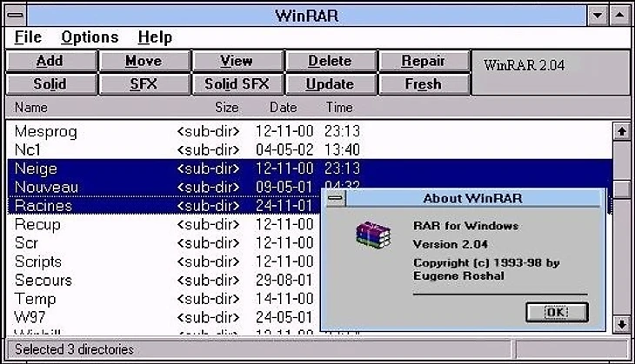Confirm About WinRAR dialog with OK

(x=557, y=312)
